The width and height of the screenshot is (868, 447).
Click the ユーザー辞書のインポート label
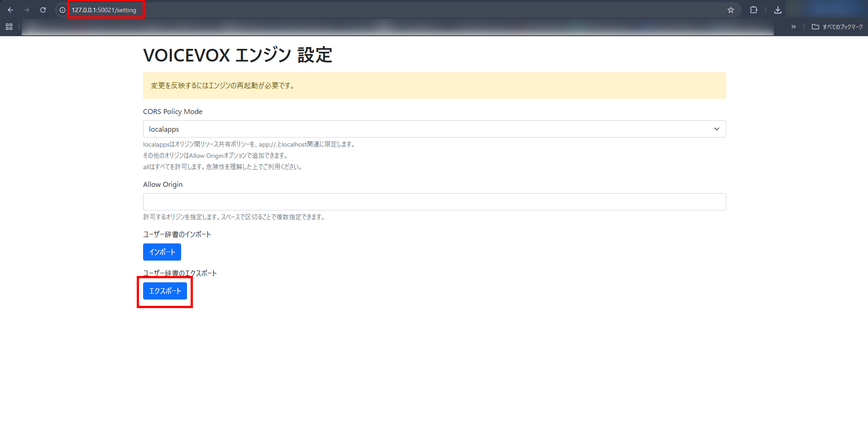[x=177, y=234]
